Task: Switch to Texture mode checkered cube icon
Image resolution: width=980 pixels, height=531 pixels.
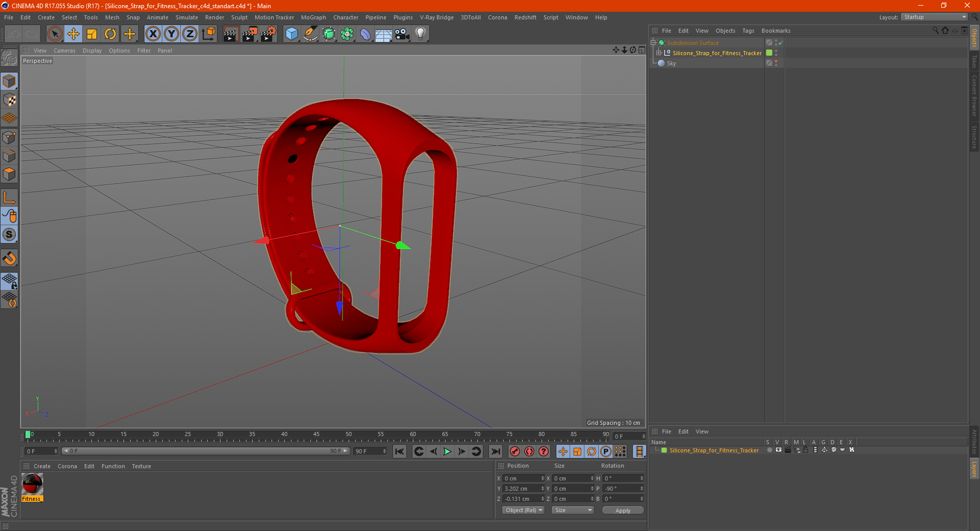Action: pos(9,100)
